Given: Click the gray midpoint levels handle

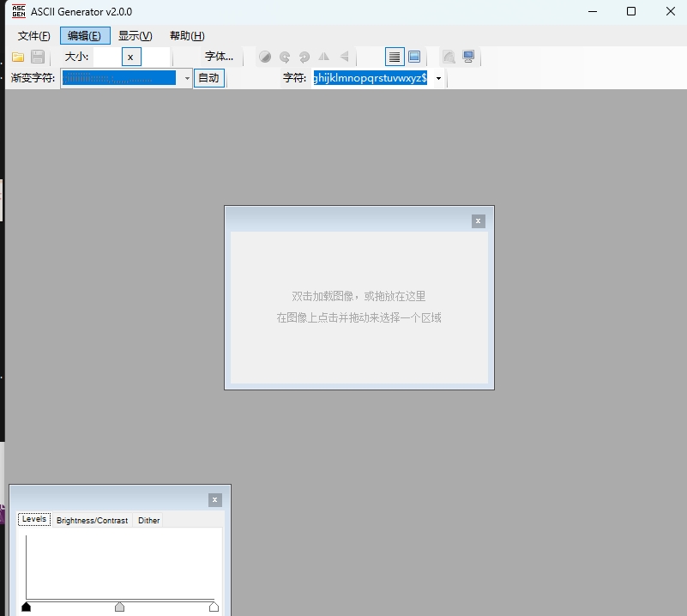Looking at the screenshot, I should click(x=119, y=607).
